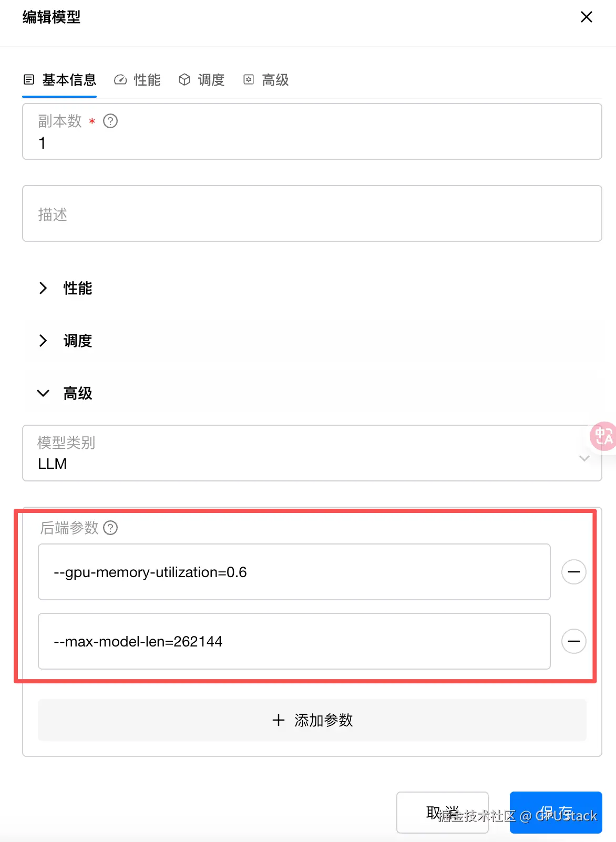
Task: Open the 模型类别 dropdown
Action: [312, 454]
